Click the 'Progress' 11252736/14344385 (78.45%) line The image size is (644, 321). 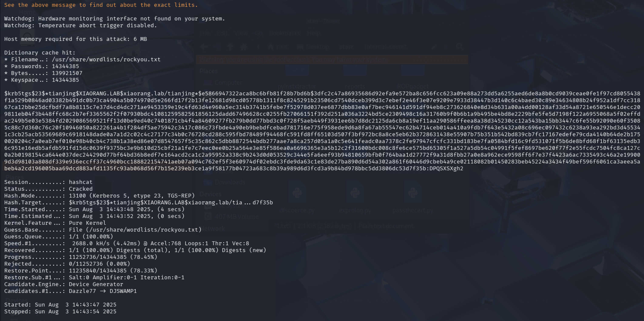point(81,257)
